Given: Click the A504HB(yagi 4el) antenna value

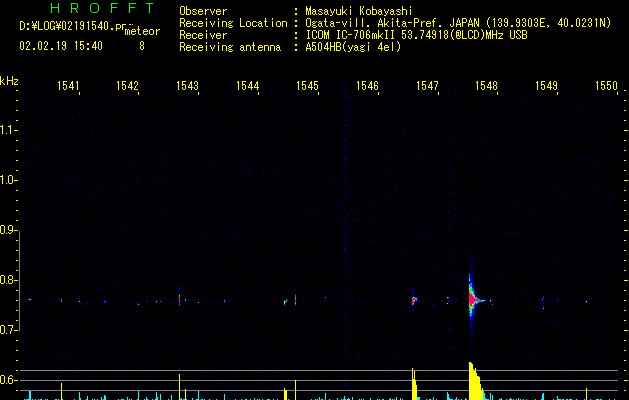Looking at the screenshot, I should point(353,47).
